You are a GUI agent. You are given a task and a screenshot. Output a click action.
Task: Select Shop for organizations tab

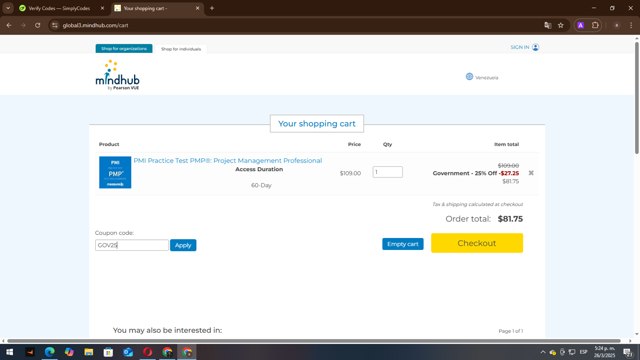(x=124, y=49)
